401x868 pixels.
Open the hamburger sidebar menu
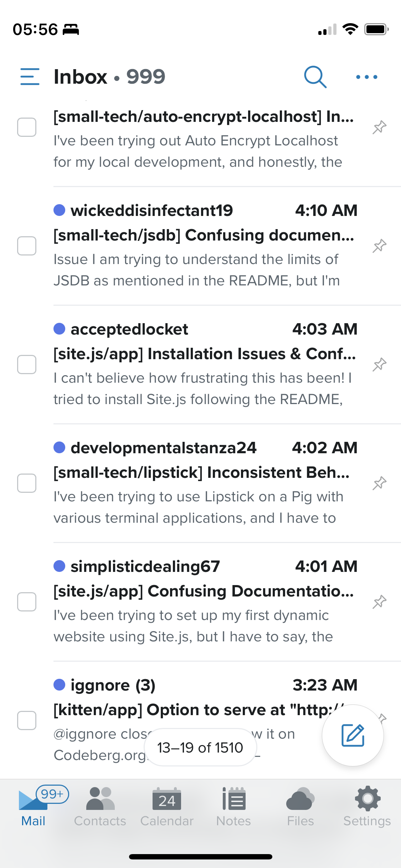tap(30, 77)
